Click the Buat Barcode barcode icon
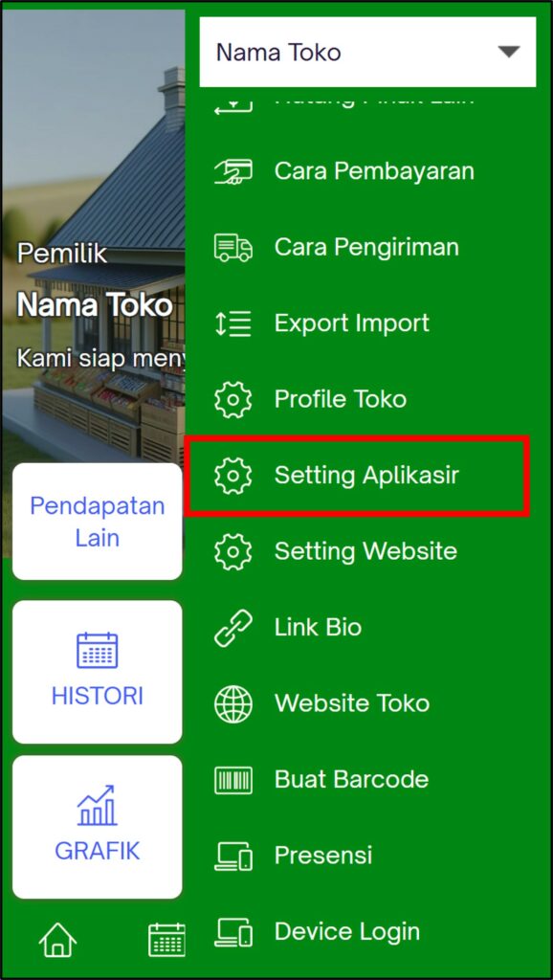553x980 pixels. pos(233,780)
